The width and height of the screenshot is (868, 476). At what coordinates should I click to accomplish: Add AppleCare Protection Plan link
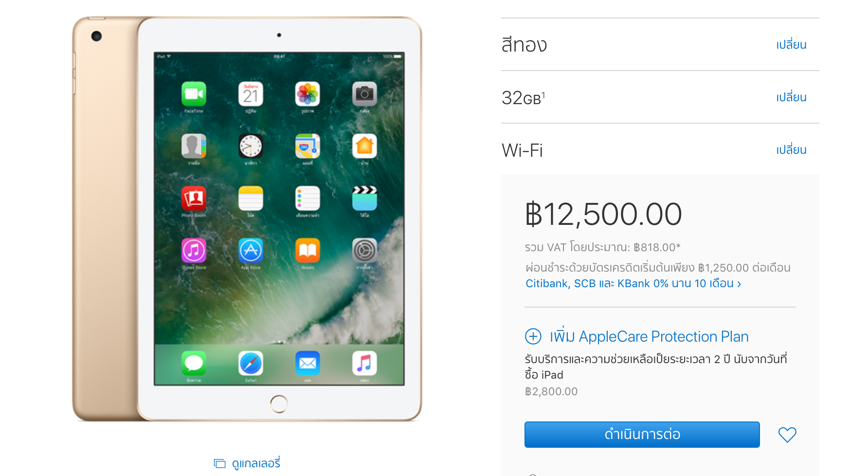click(x=649, y=336)
